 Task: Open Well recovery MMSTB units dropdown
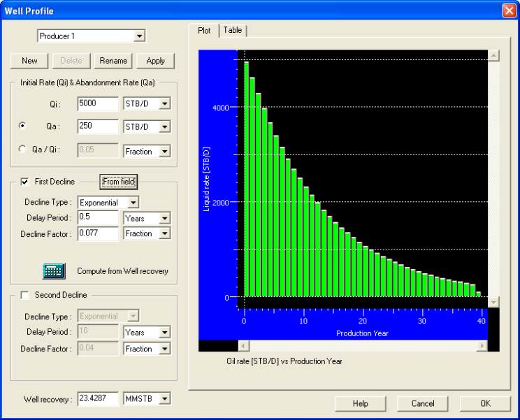(164, 398)
